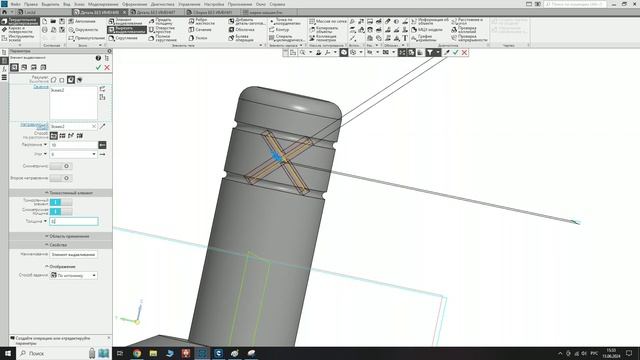
Task: Choose the Вырезать выдавливанием cut tool
Action: [127, 30]
